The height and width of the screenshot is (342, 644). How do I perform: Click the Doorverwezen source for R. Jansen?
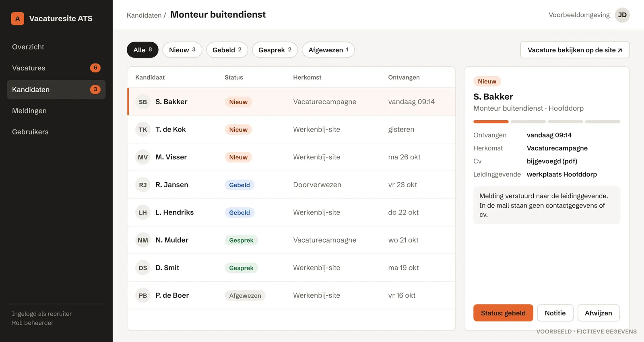(317, 185)
